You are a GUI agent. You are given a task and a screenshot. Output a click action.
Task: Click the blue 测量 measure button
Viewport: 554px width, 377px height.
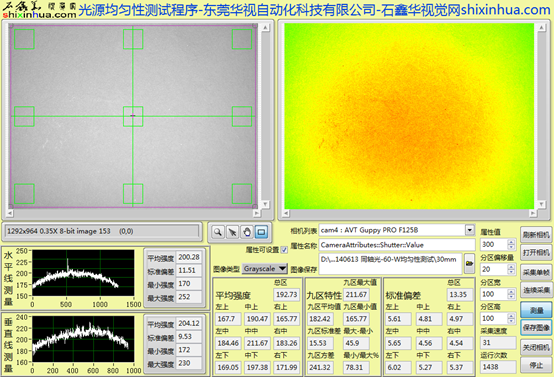[x=536, y=310]
